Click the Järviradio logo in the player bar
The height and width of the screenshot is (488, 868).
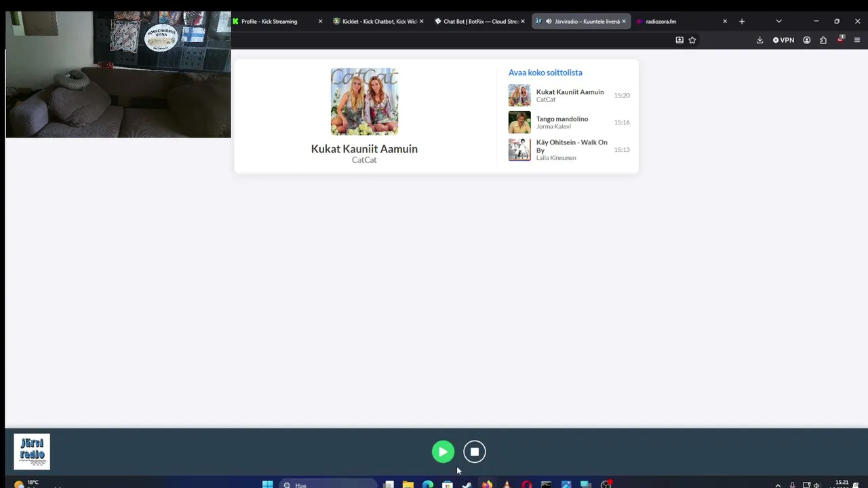32,451
